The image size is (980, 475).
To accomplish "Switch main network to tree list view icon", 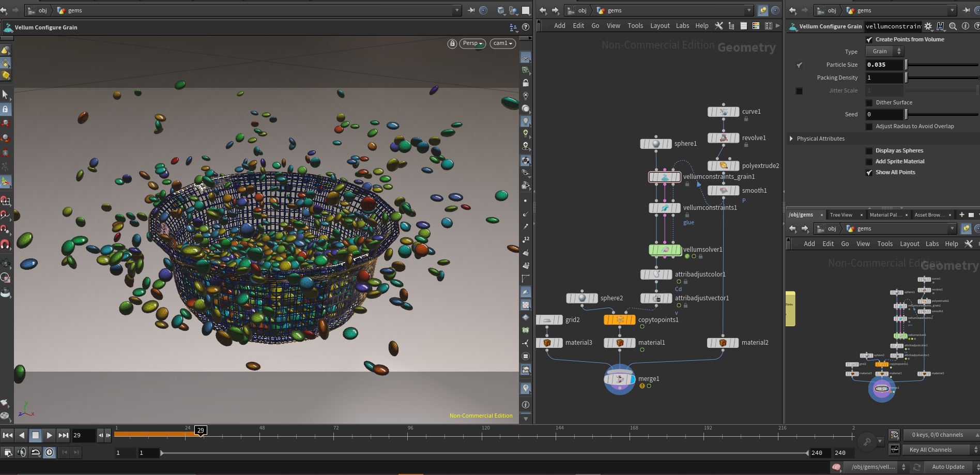I will [x=731, y=26].
